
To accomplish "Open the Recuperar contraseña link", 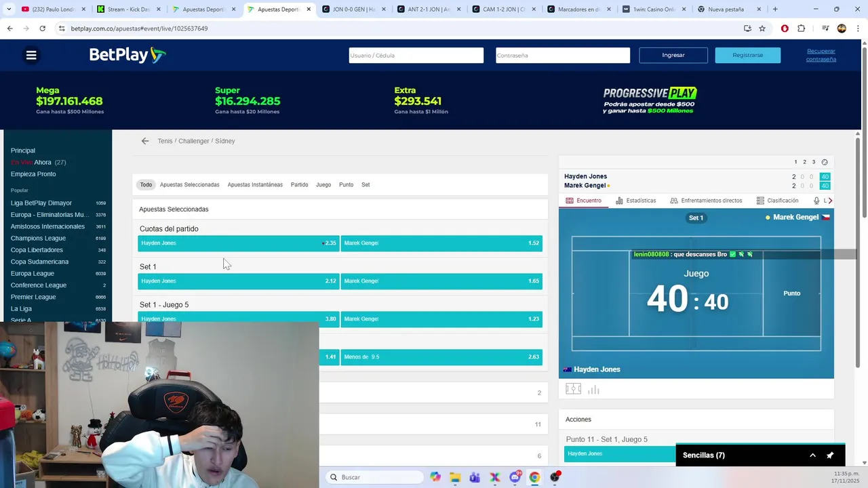I will click(x=821, y=55).
